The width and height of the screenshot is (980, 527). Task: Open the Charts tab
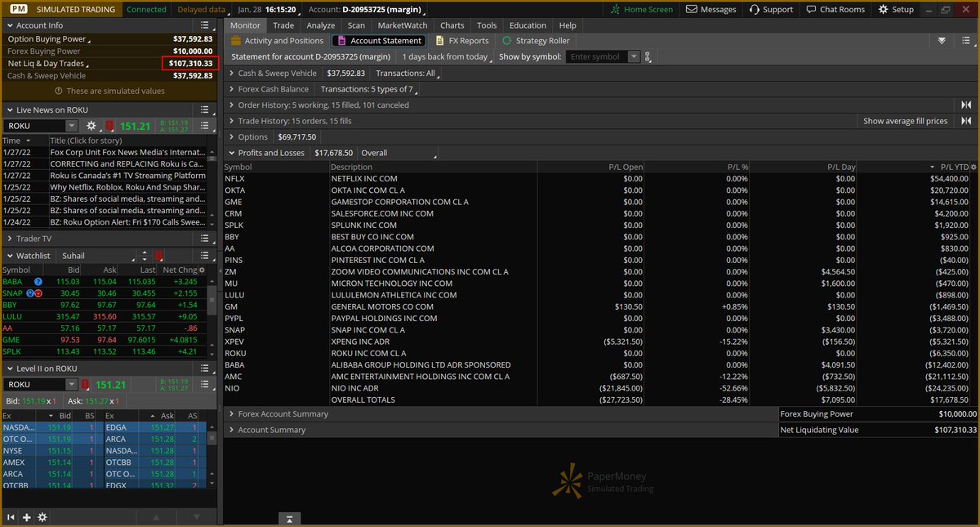[x=452, y=25]
